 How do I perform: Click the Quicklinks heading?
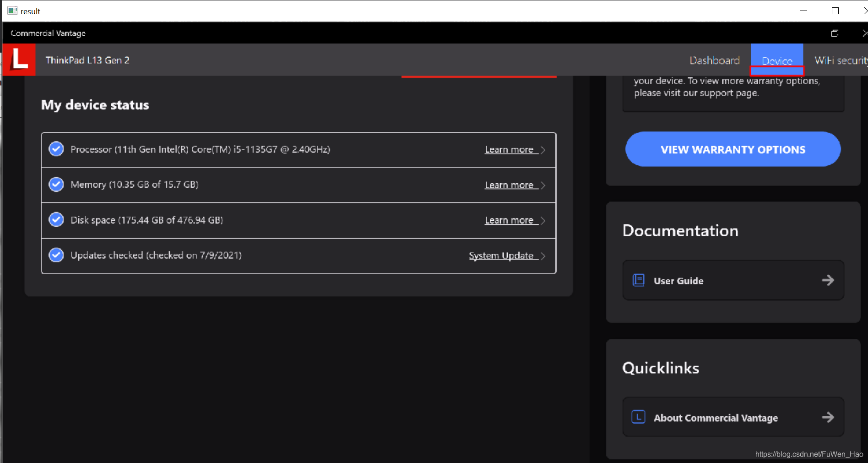click(661, 368)
